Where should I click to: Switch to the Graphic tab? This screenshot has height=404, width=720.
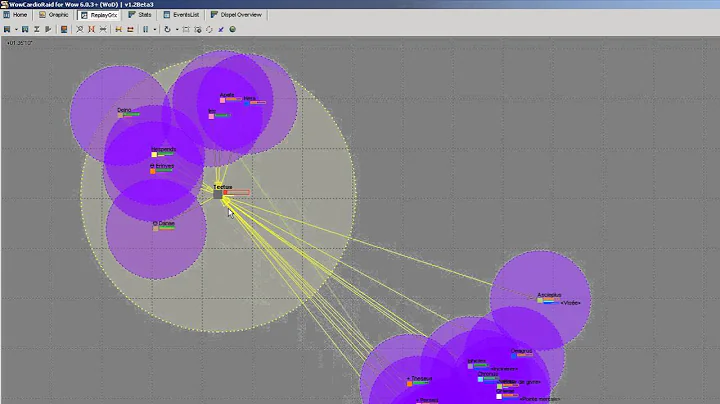pyautogui.click(x=54, y=15)
